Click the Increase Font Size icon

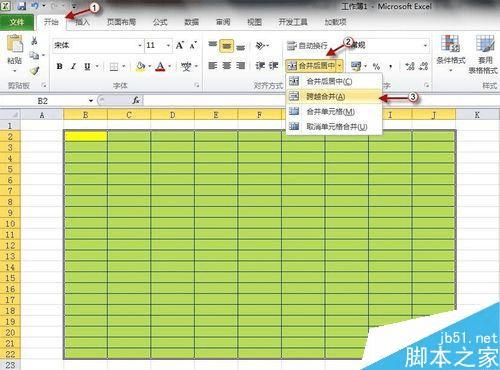click(180, 45)
